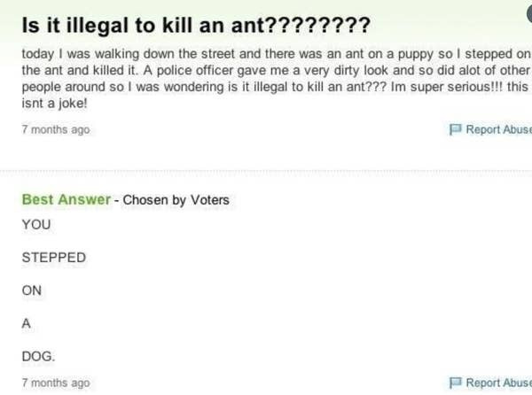
Task: Click the question's '7 months ago' timestamp
Action: (56, 129)
